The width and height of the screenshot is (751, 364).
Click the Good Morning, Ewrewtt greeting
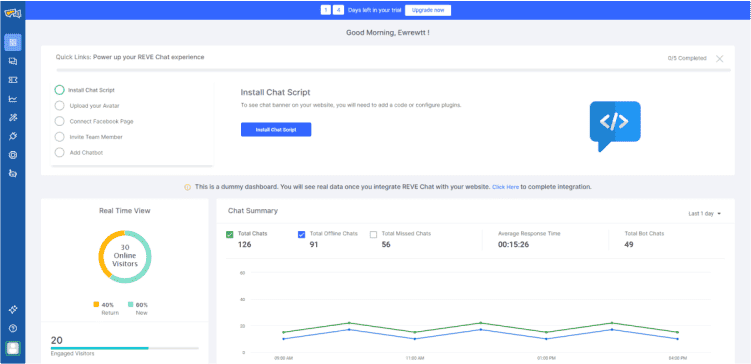(x=388, y=33)
